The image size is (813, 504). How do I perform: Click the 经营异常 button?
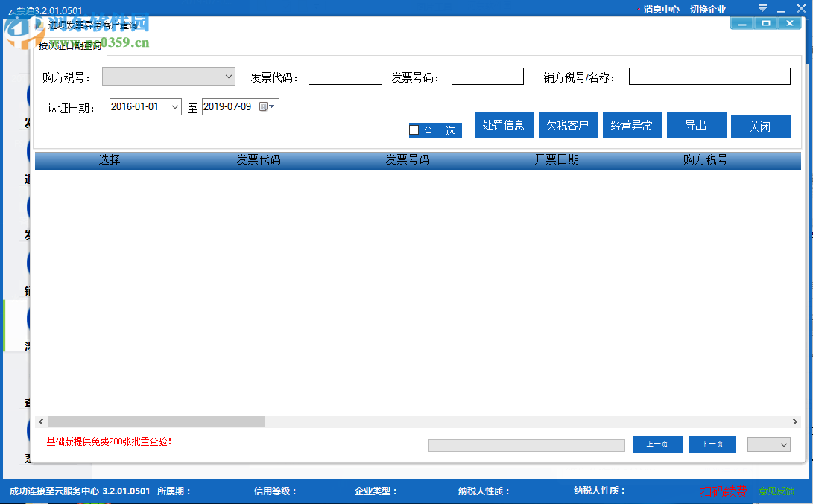point(632,124)
